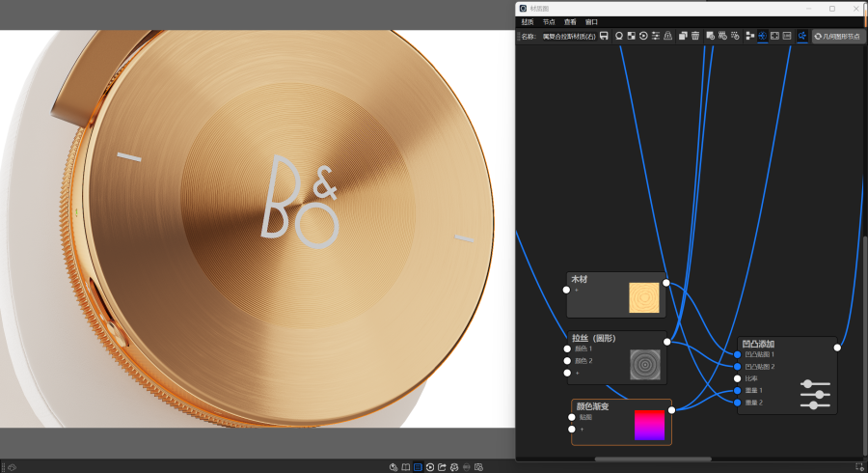
Task: Toggle the highlighted circle-arrows toolbar icon
Action: [x=762, y=36]
